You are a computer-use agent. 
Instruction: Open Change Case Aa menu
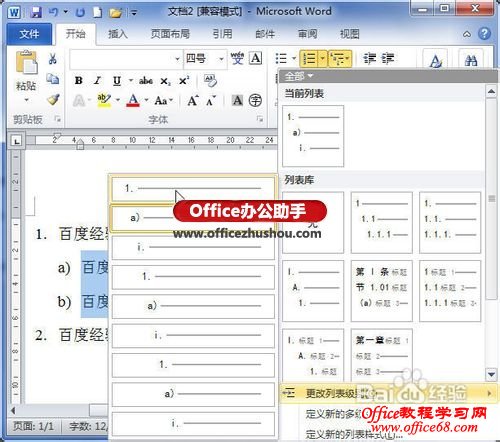click(164, 100)
